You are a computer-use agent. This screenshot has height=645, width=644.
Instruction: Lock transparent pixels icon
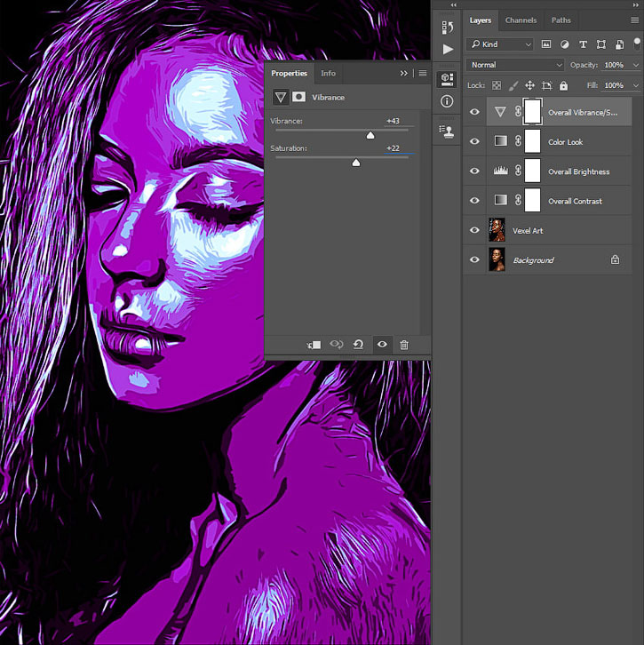coord(497,85)
